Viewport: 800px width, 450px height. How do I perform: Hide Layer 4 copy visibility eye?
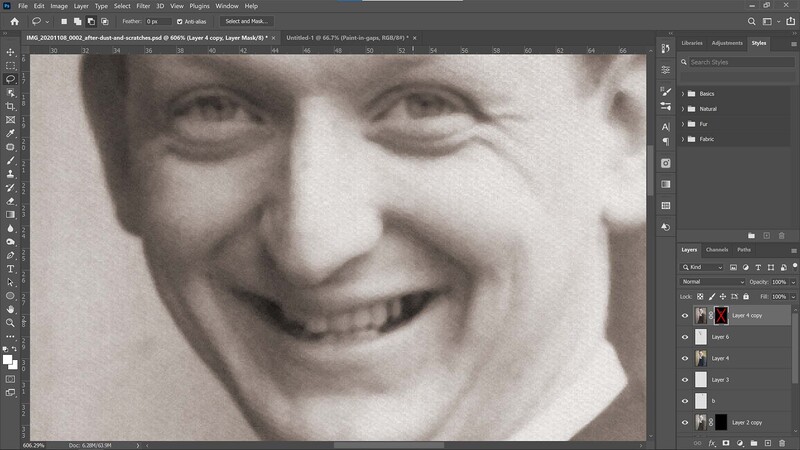tap(685, 316)
